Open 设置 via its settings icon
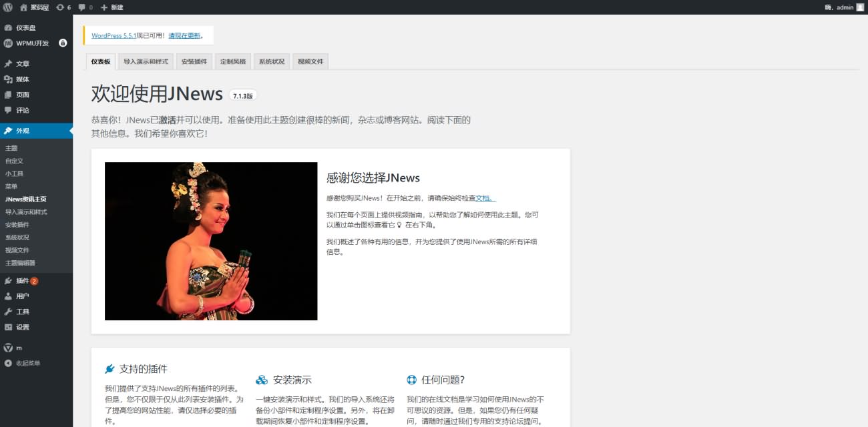This screenshot has height=427, width=868. [x=8, y=327]
